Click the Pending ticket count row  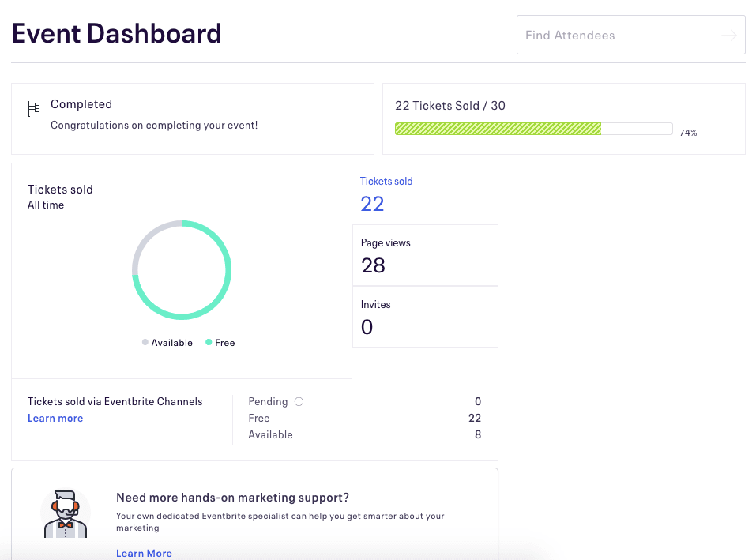tap(364, 401)
